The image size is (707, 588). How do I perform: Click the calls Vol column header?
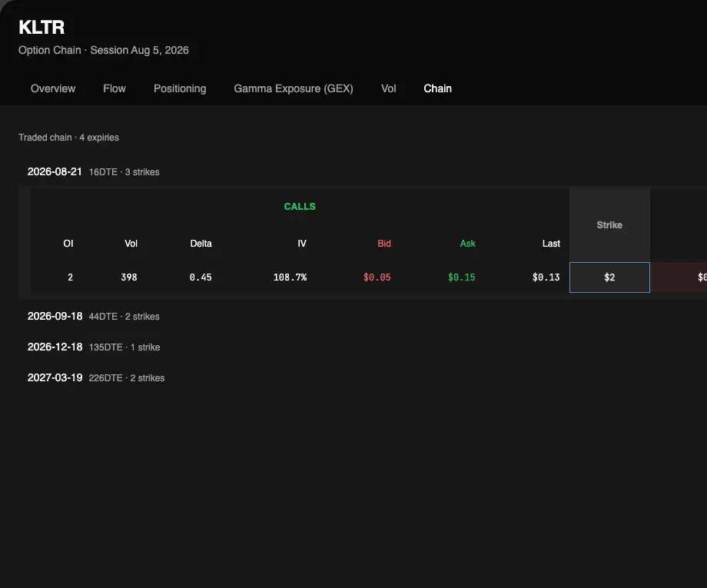coord(131,244)
